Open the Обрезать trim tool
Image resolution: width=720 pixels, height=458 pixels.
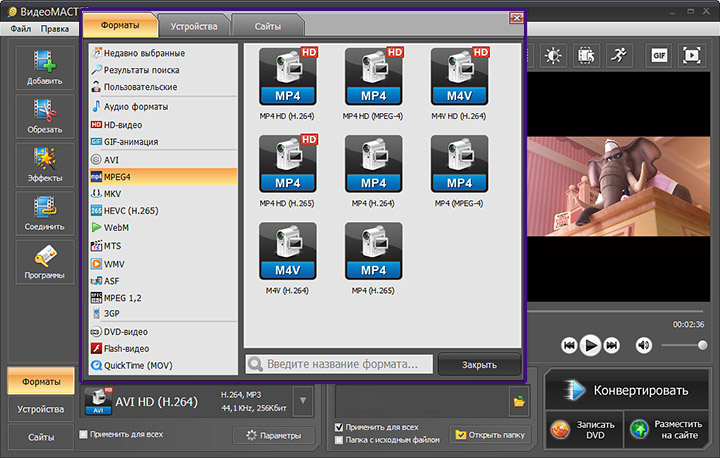pyautogui.click(x=45, y=116)
